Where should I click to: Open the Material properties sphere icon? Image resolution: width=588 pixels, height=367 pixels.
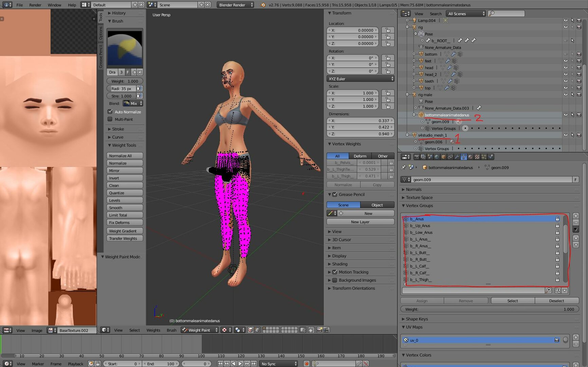pos(470,157)
